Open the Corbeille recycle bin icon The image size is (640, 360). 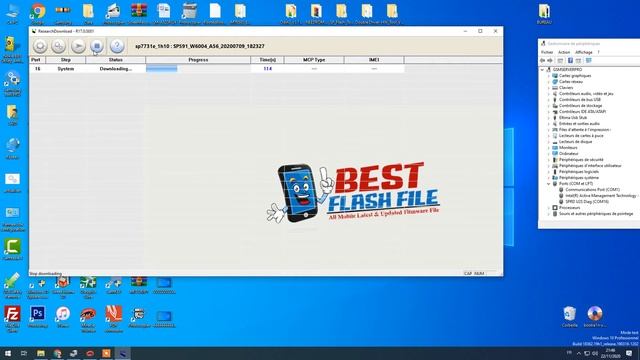pos(569,317)
